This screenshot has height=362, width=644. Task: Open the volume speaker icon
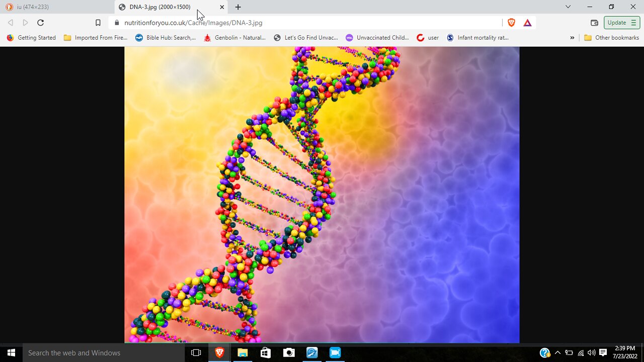[592, 353]
